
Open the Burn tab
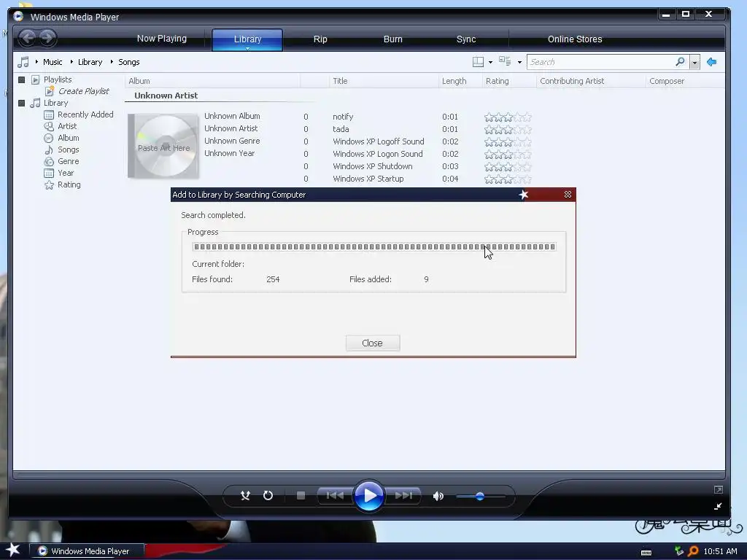[393, 39]
